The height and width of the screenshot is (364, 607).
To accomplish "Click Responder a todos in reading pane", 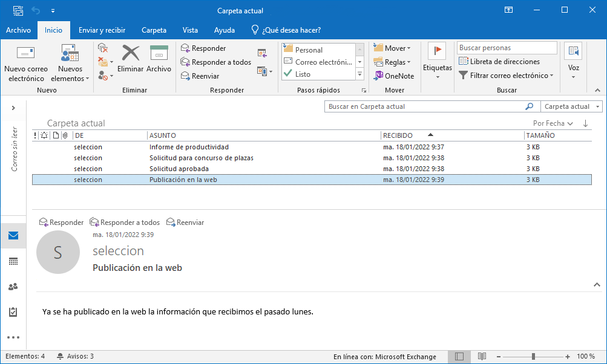I will (x=125, y=223).
